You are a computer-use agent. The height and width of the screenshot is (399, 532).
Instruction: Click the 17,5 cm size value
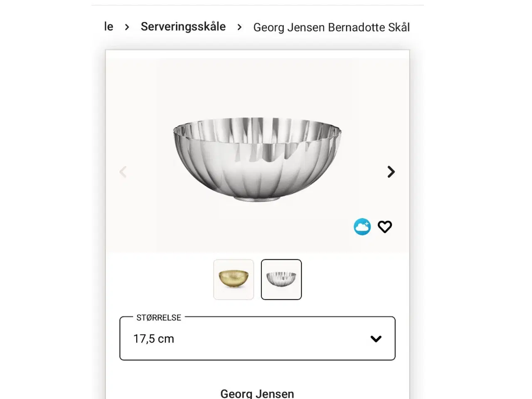tap(154, 338)
